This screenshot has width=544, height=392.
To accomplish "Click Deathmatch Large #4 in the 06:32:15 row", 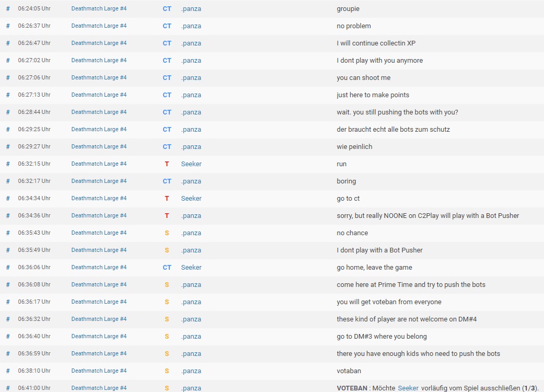I will tap(99, 164).
